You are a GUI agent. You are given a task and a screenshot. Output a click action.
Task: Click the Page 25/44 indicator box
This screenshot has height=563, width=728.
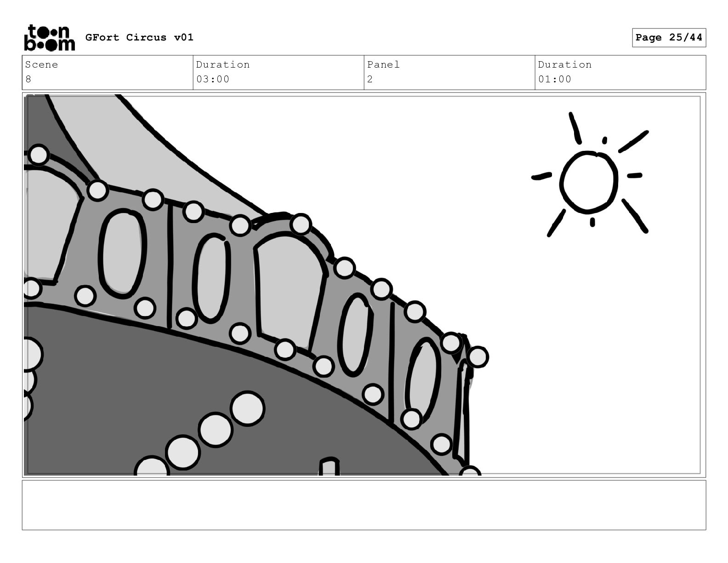tap(669, 38)
